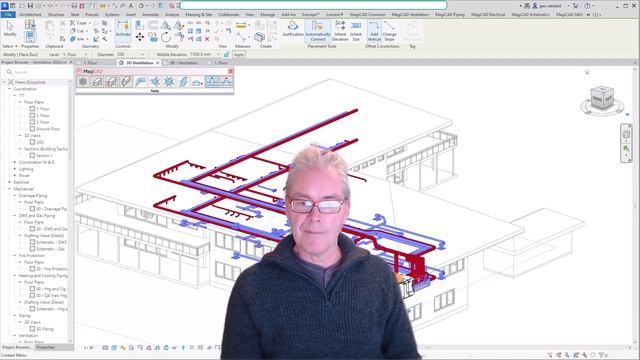640x360 pixels.
Task: Click the ViewCube in the 3D view
Action: tap(602, 98)
